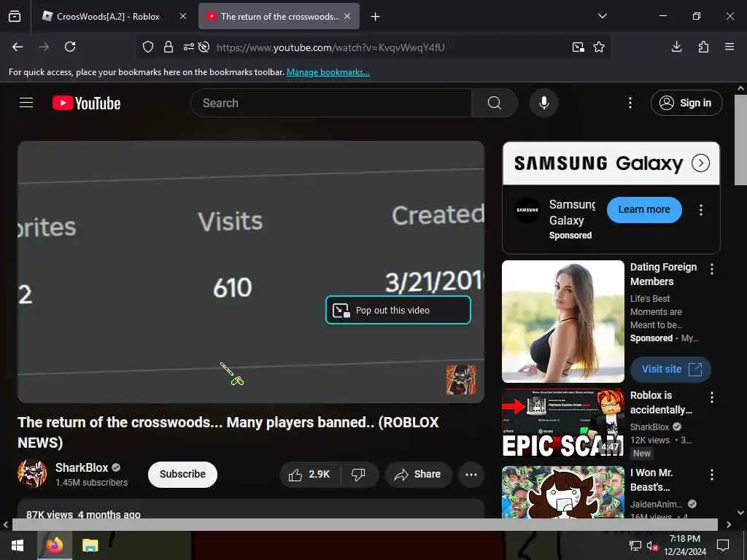The width and height of the screenshot is (747, 560).
Task: Open more actions ellipsis under the video
Action: [471, 474]
